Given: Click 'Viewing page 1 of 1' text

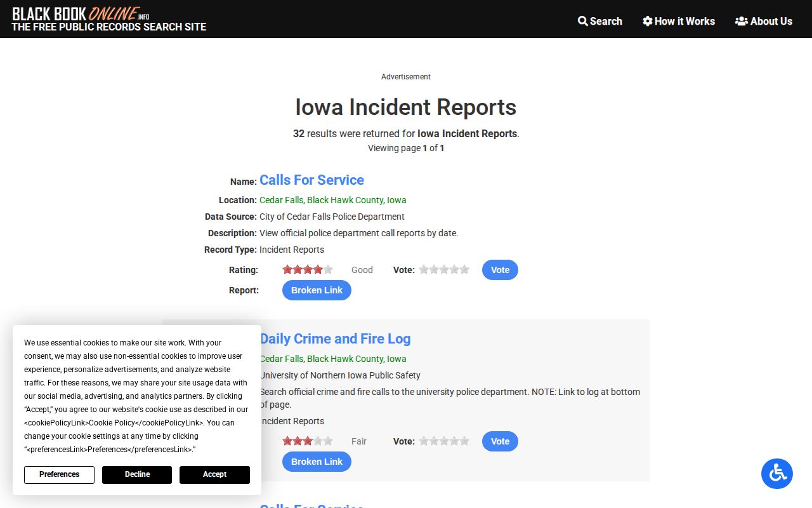Looking at the screenshot, I should tap(406, 148).
